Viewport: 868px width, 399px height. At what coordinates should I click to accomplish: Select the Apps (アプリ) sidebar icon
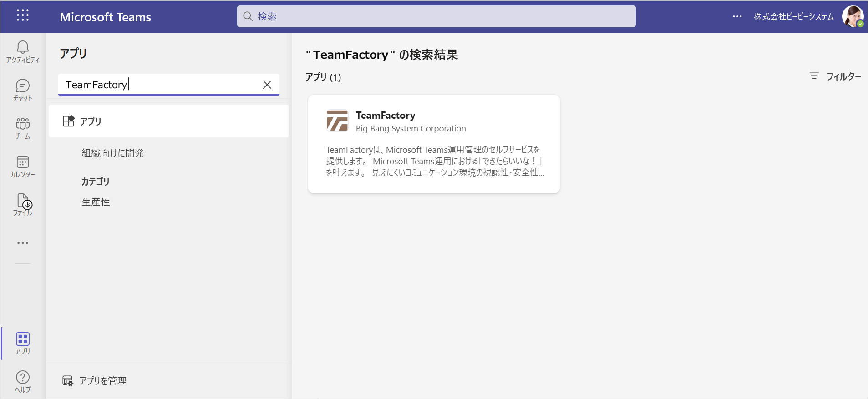(x=23, y=343)
